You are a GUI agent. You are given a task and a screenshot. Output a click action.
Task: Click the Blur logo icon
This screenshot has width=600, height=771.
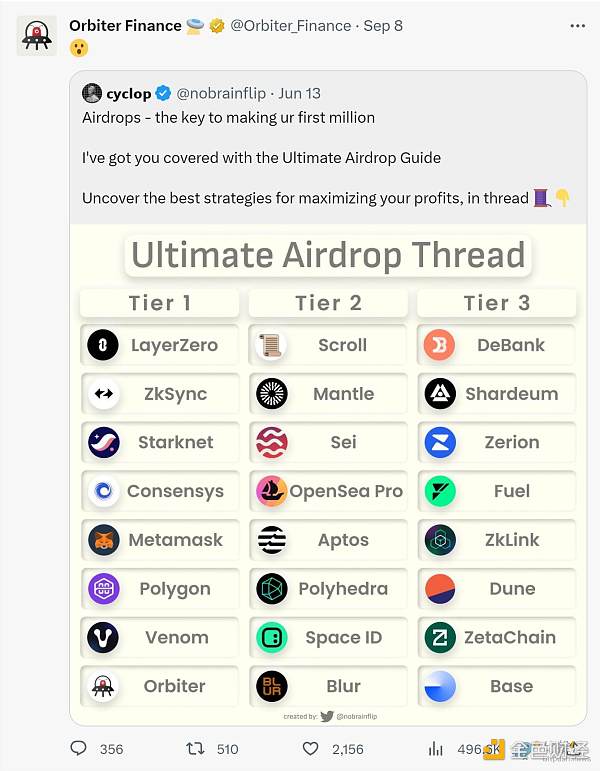pos(271,686)
